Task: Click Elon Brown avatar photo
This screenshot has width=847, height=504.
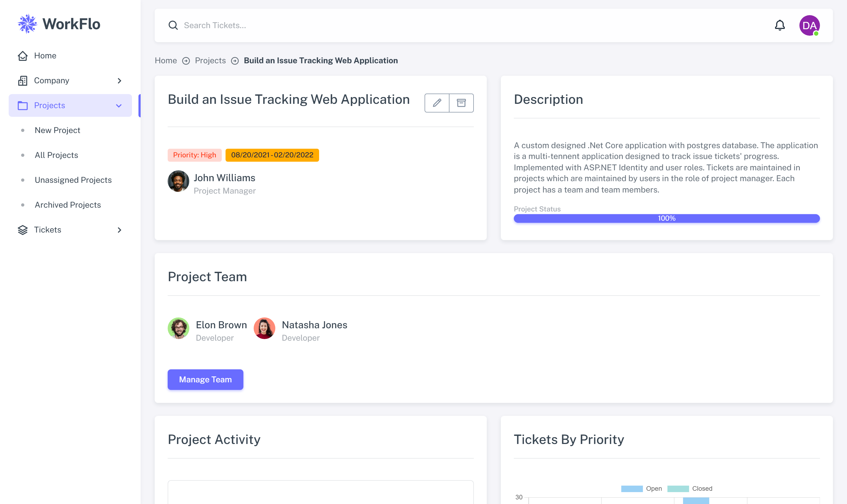Action: [178, 329]
